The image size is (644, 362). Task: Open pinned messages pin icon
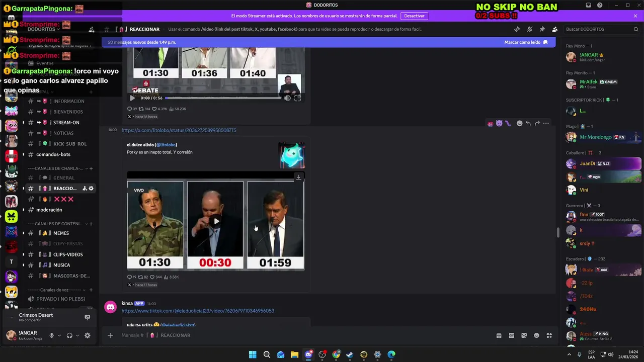(x=542, y=29)
